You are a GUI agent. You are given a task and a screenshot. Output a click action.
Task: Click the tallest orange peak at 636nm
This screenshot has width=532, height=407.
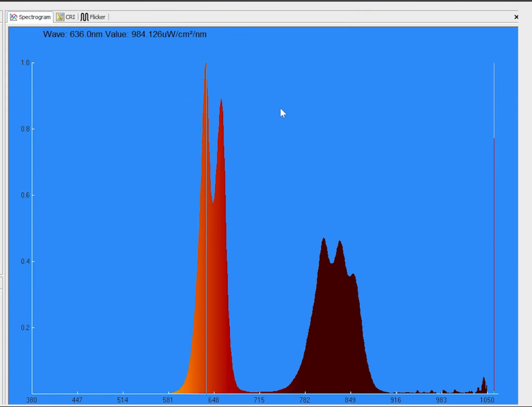[205, 67]
